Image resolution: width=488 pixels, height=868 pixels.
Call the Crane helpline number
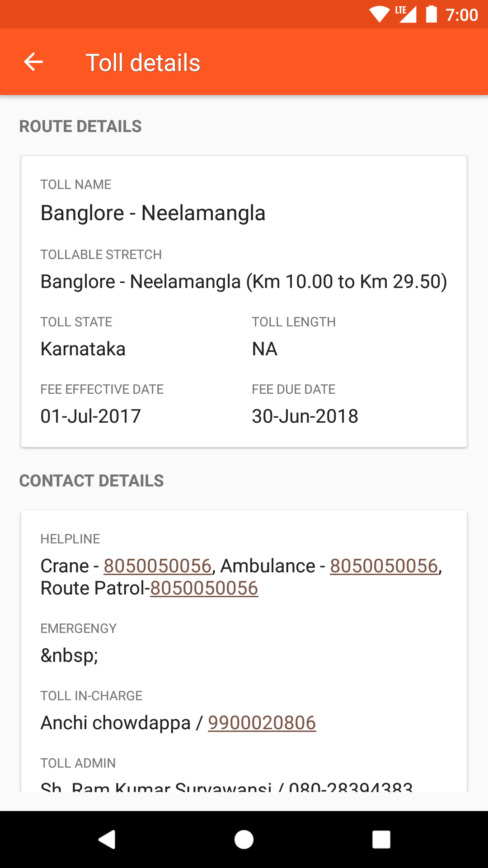158,566
